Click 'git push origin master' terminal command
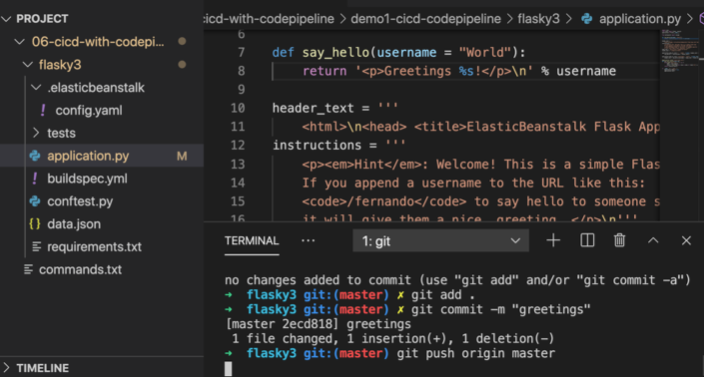The height and width of the screenshot is (377, 704). (x=476, y=354)
